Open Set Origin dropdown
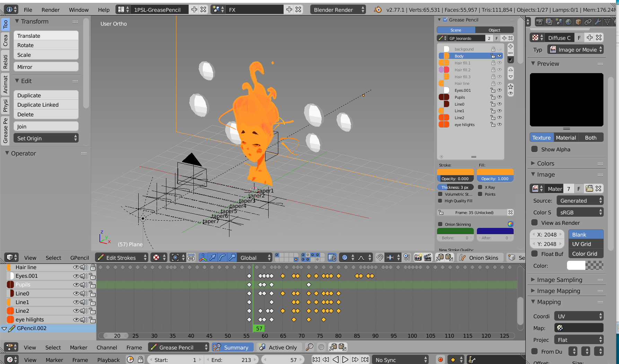Screen dimensions: 619x364 tap(46, 138)
